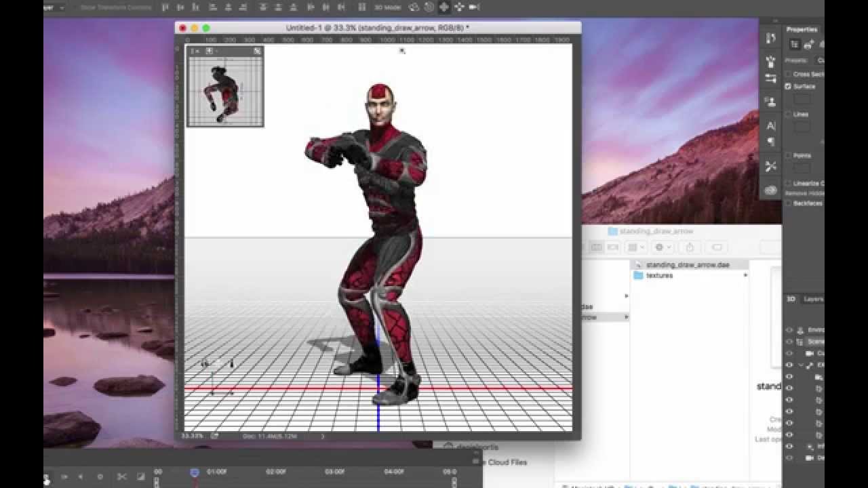Click first Properties panel tab icon

click(794, 44)
